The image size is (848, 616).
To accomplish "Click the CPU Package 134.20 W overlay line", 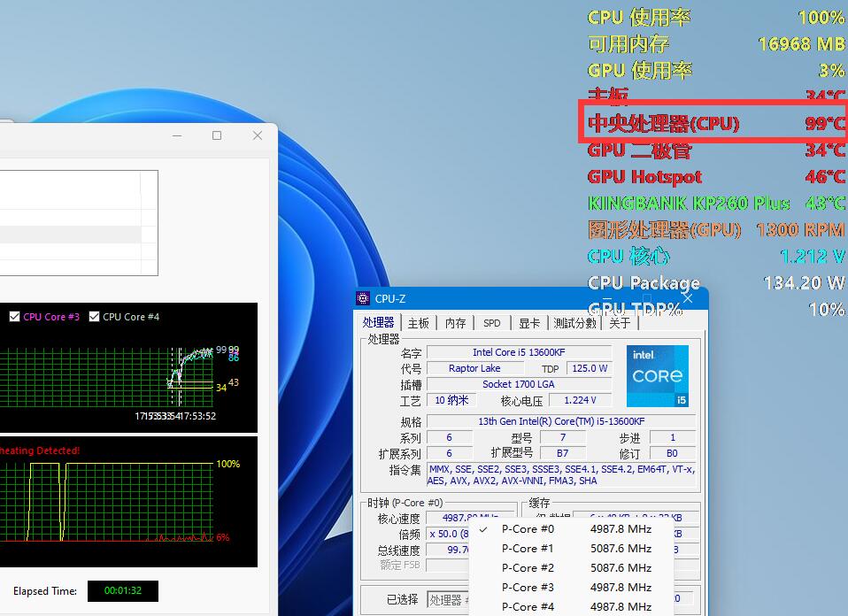I will 716,282.
